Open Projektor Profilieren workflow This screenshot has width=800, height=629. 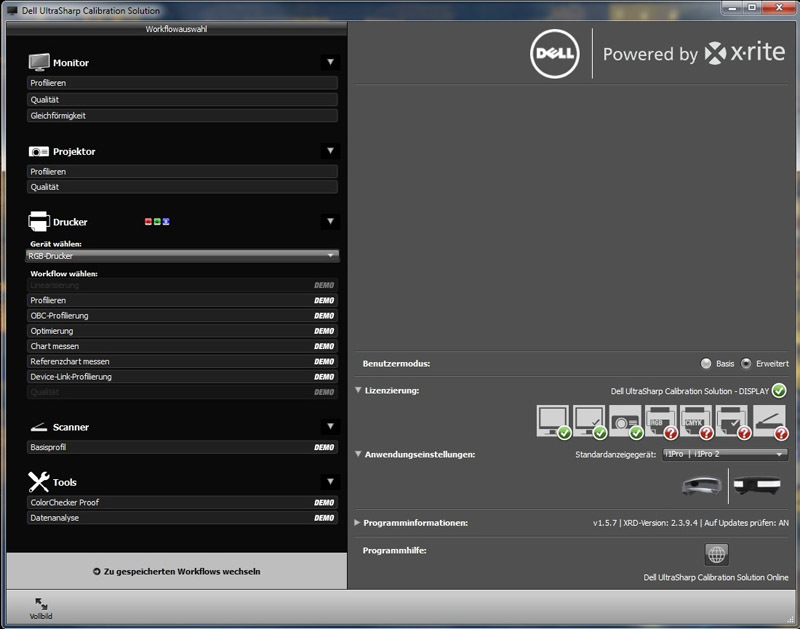tap(182, 171)
